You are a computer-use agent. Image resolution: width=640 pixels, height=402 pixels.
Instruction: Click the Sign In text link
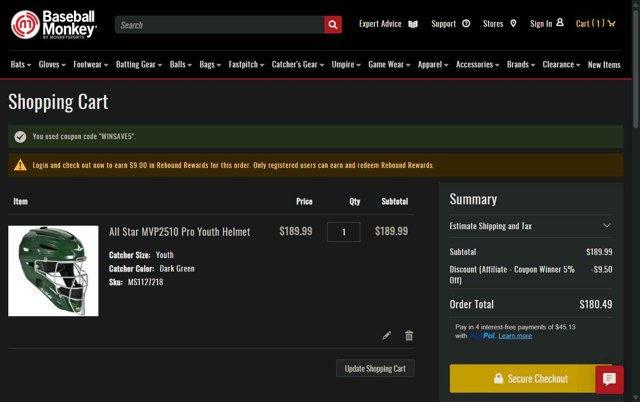(541, 24)
